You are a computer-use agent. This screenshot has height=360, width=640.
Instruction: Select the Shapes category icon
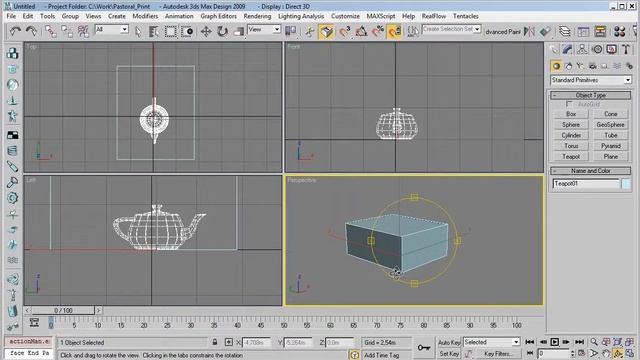(569, 66)
